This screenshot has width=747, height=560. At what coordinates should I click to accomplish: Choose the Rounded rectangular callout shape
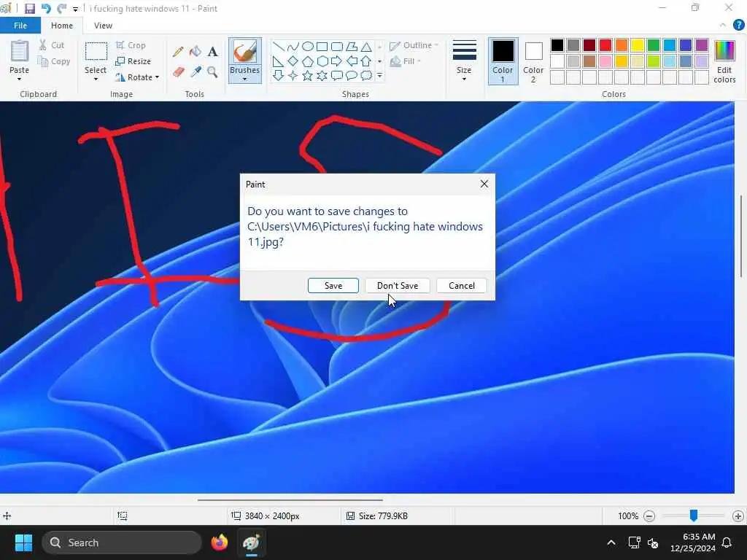point(337,75)
